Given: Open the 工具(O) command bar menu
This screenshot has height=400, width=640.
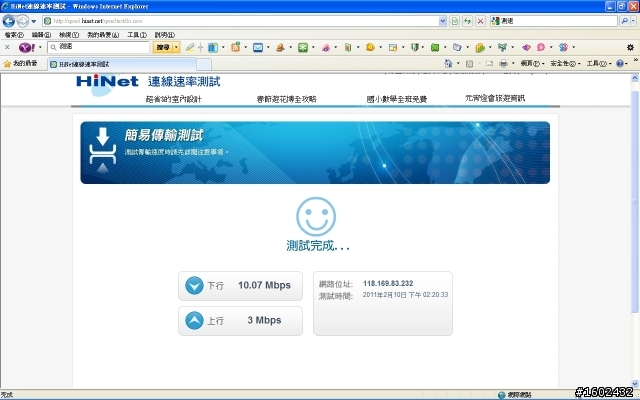Looking at the screenshot, I should click(x=599, y=64).
